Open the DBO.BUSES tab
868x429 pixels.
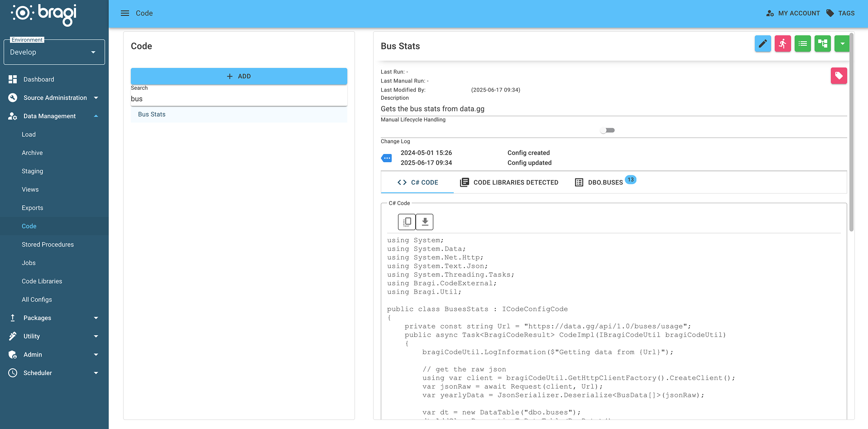pos(605,182)
